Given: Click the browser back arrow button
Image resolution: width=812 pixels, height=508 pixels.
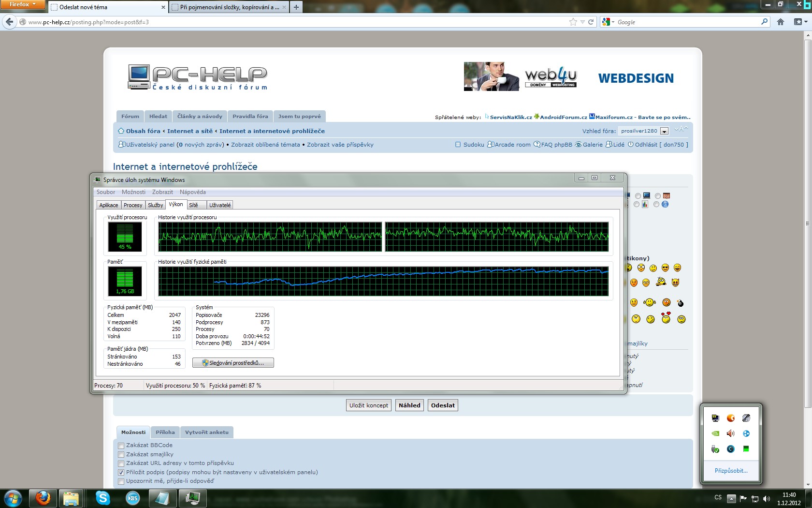Looking at the screenshot, I should [10, 22].
